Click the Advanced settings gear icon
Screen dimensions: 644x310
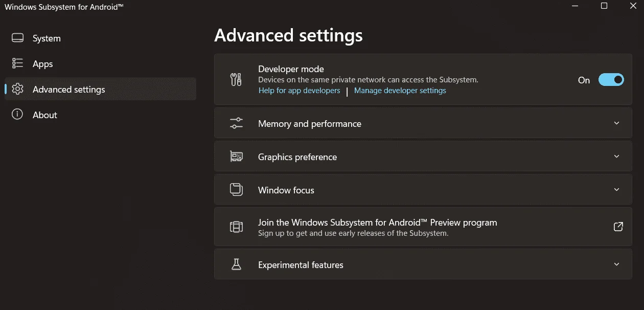[x=18, y=89]
